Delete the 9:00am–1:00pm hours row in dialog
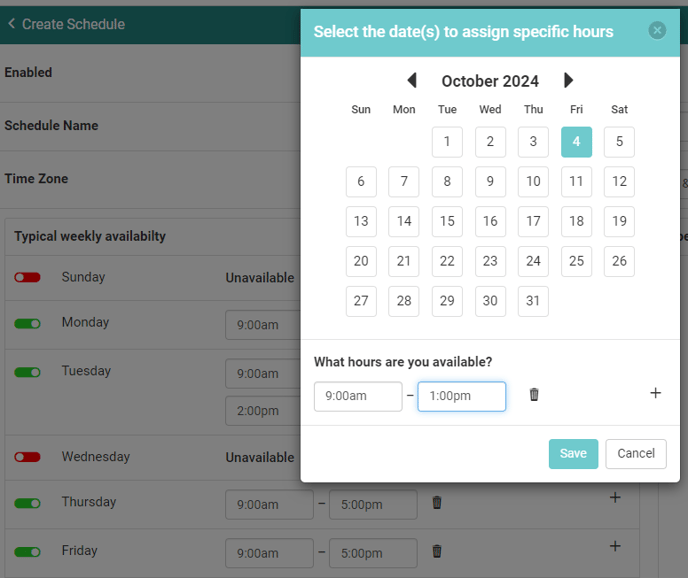688x578 pixels. click(x=534, y=395)
